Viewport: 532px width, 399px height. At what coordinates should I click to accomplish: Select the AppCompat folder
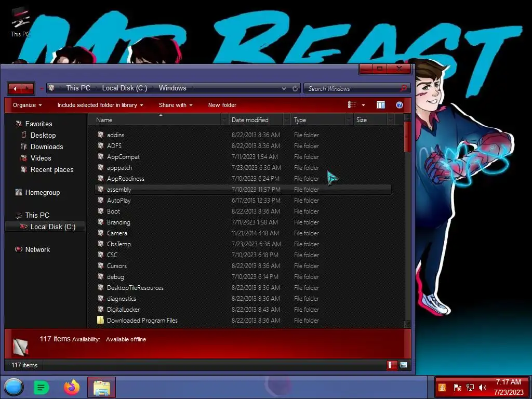pos(123,157)
